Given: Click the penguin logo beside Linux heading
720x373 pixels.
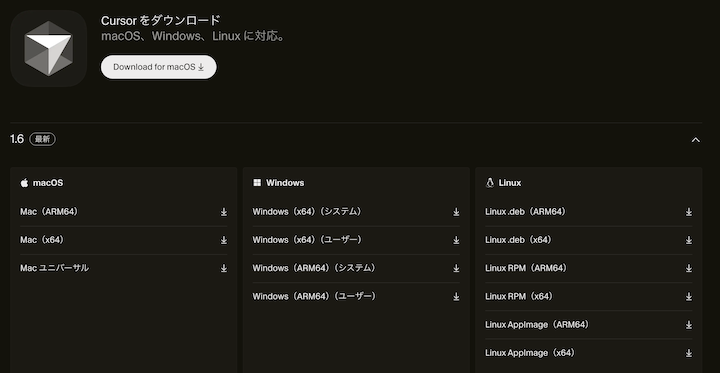Looking at the screenshot, I should (489, 183).
